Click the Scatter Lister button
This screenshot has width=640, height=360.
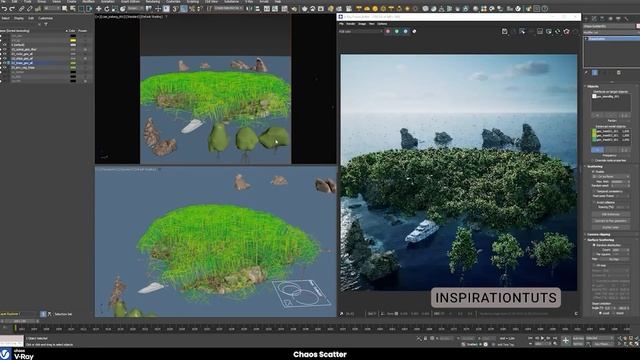point(611,227)
